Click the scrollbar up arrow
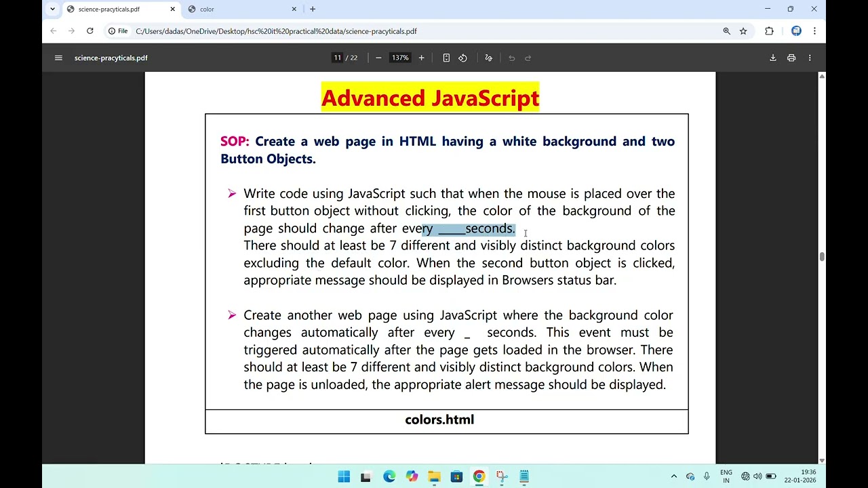This screenshot has height=488, width=868. [821, 76]
